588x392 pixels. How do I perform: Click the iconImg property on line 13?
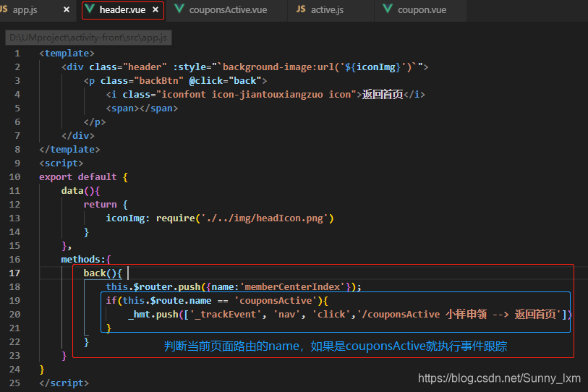pyautogui.click(x=125, y=218)
